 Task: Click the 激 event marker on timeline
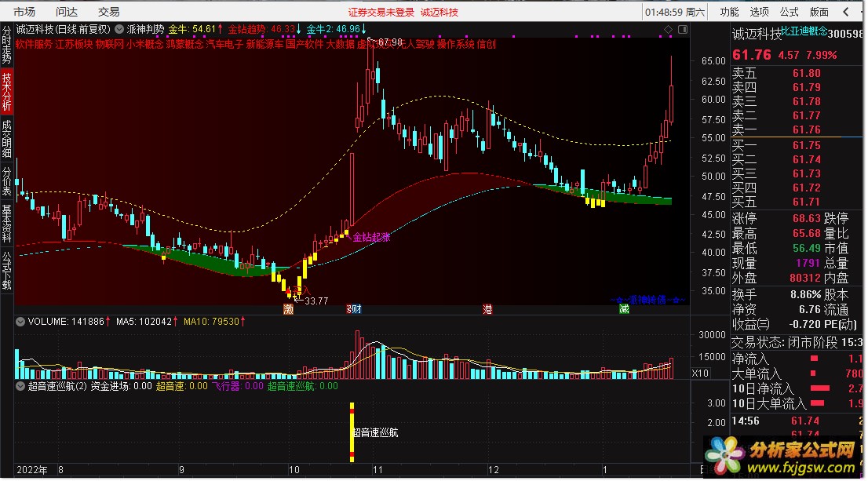tap(288, 309)
